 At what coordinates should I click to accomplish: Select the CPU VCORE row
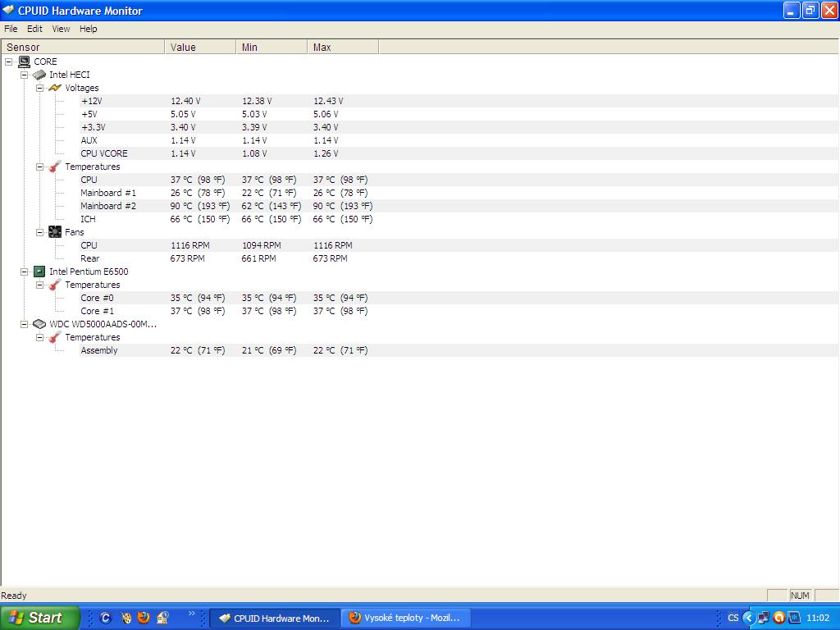click(459, 153)
